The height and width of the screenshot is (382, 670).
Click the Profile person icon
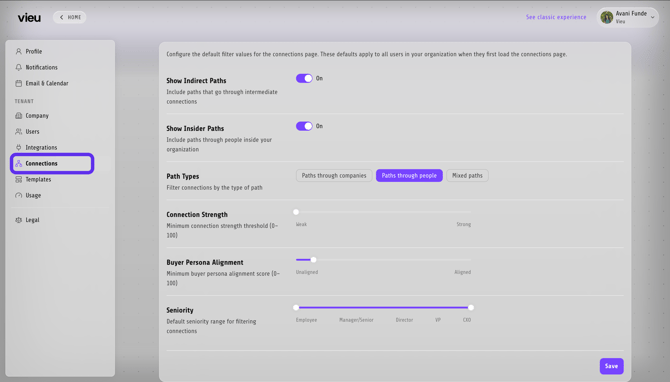pyautogui.click(x=18, y=51)
